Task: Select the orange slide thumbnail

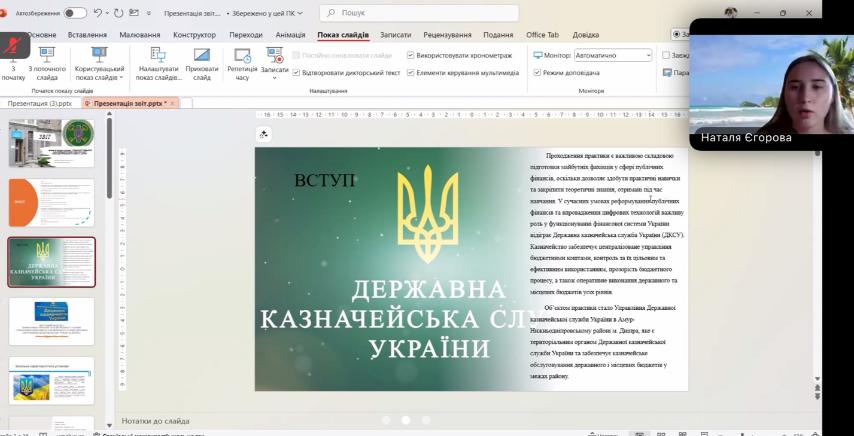Action: [x=51, y=202]
